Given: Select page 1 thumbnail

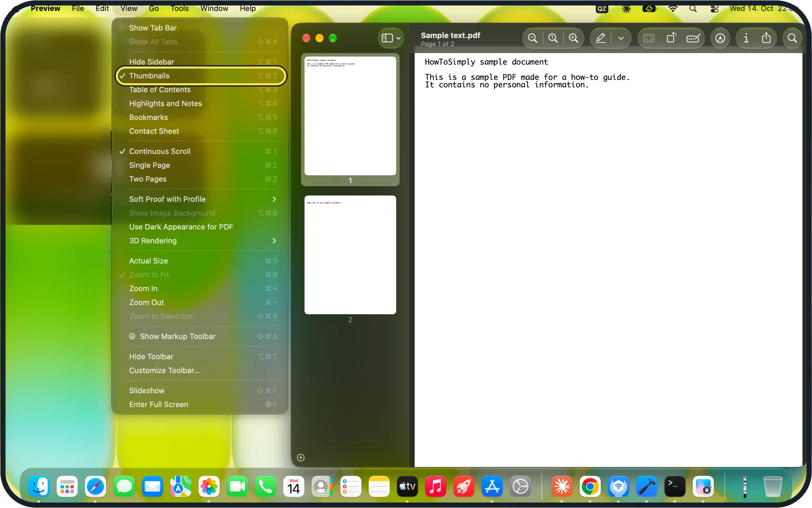Looking at the screenshot, I should 350,116.
